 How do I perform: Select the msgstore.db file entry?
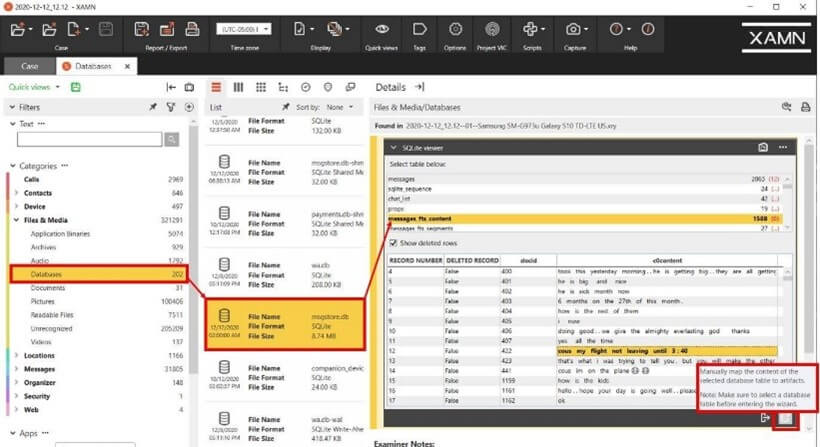[284, 322]
